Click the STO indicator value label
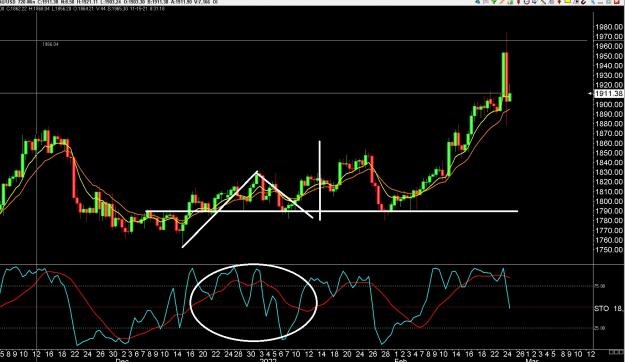This screenshot has width=625, height=362. coord(609,309)
